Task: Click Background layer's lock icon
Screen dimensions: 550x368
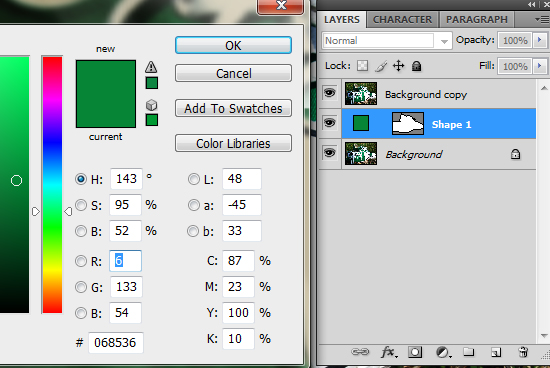Action: tap(515, 154)
